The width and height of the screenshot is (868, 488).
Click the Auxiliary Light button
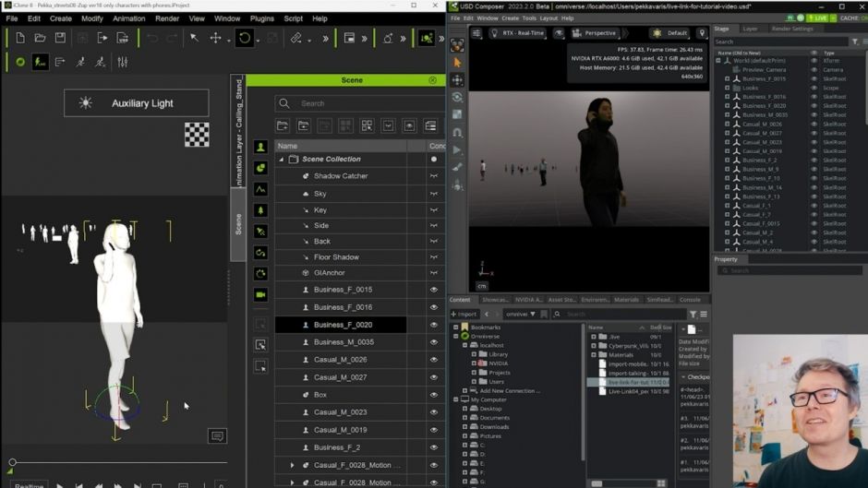click(x=136, y=103)
